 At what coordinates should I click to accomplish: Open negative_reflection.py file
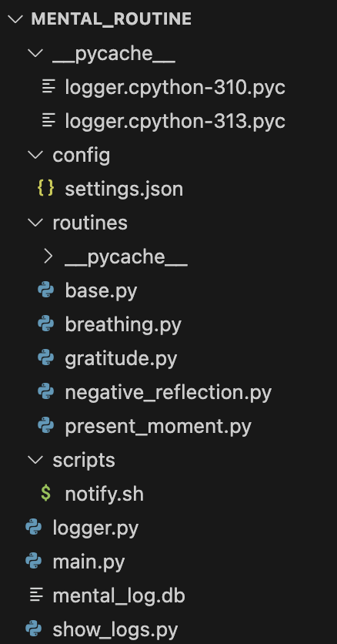click(168, 393)
